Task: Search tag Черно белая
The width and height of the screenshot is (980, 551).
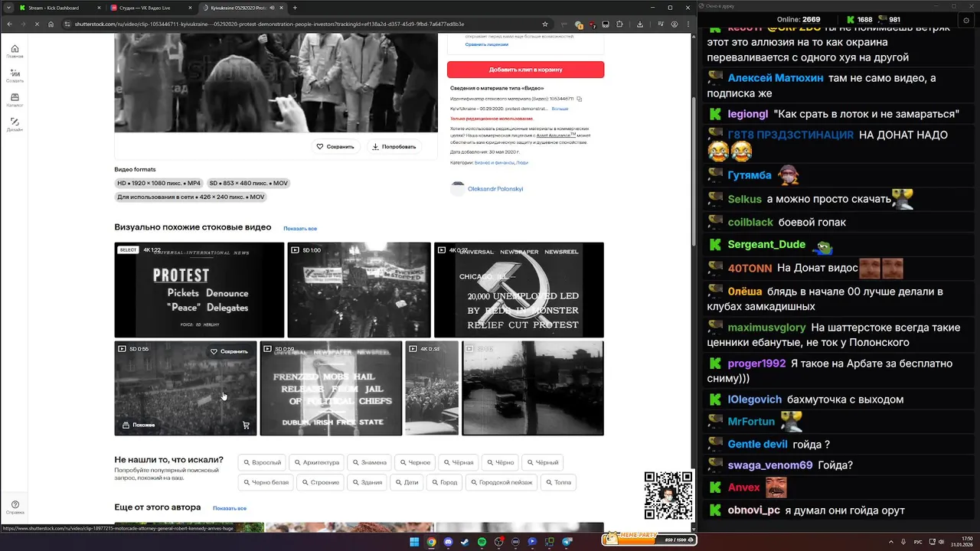Action: [266, 482]
